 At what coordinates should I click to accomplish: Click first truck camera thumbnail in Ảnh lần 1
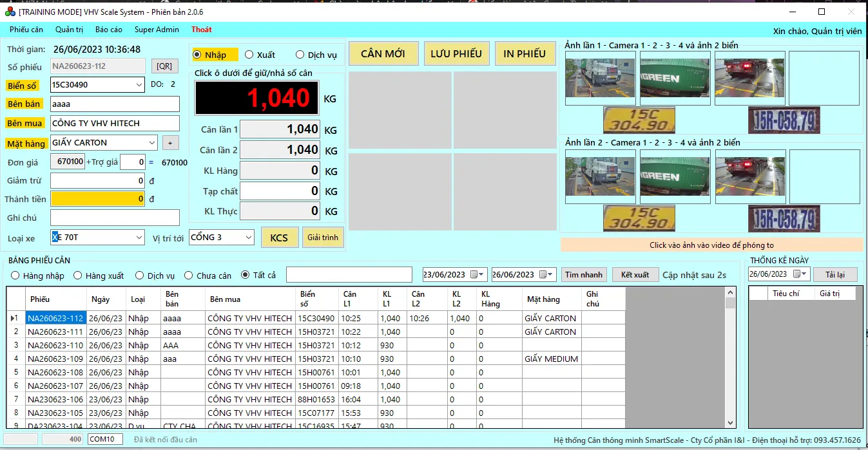599,78
